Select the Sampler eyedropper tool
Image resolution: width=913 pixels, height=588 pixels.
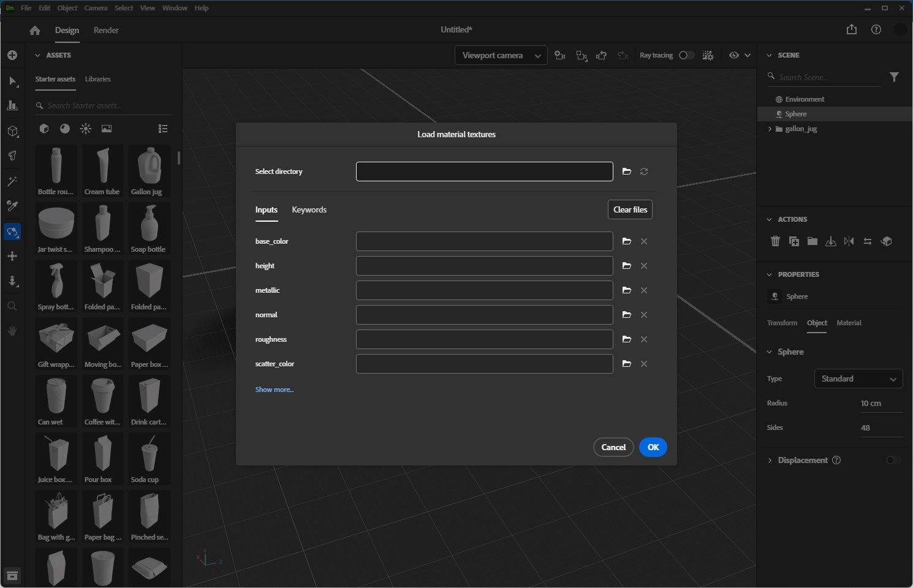pyautogui.click(x=12, y=206)
